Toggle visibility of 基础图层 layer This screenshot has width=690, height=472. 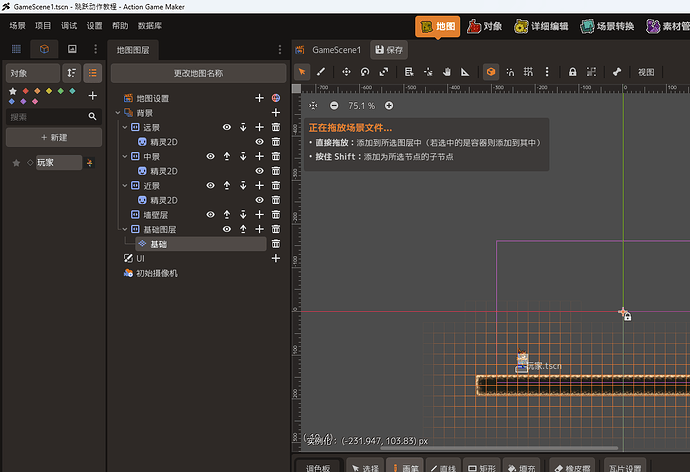pos(227,229)
